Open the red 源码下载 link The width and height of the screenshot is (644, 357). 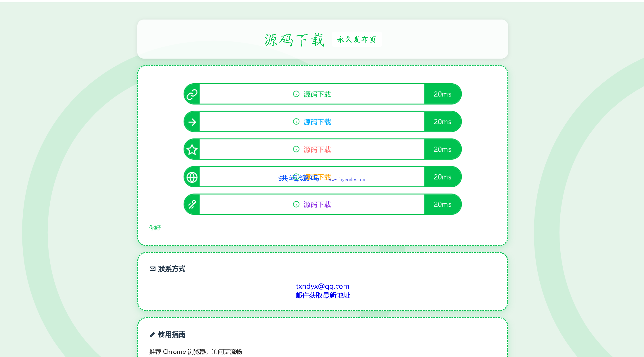coord(317,149)
